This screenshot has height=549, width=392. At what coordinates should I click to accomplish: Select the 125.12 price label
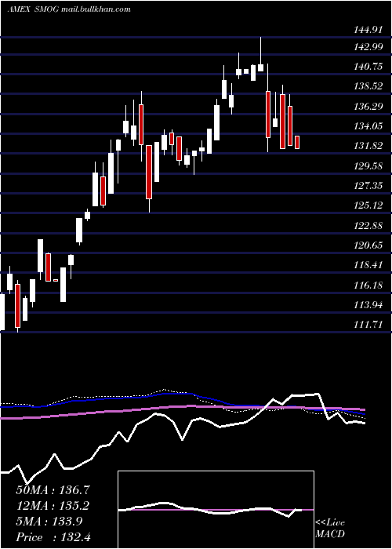(368, 205)
